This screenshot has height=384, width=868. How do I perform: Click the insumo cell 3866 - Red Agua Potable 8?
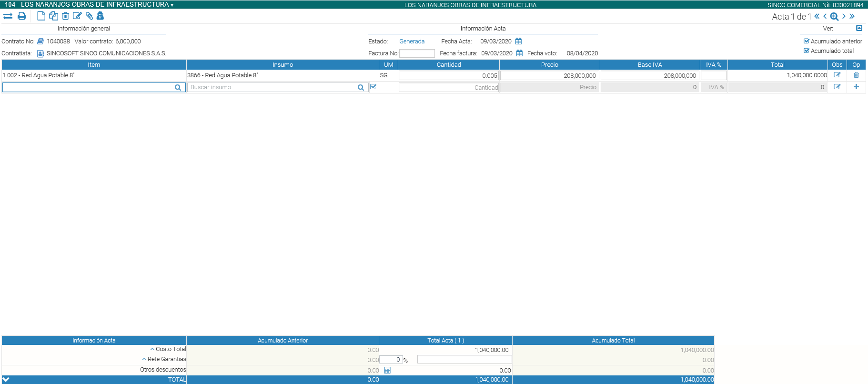[222, 75]
